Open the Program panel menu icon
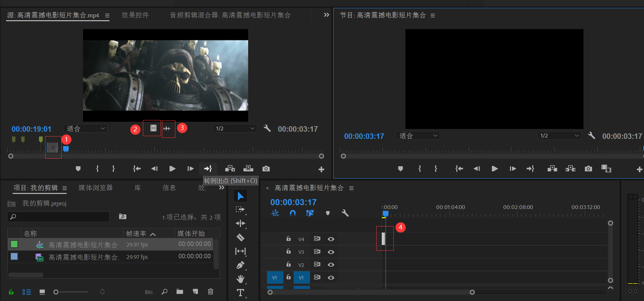The image size is (644, 301). point(433,16)
